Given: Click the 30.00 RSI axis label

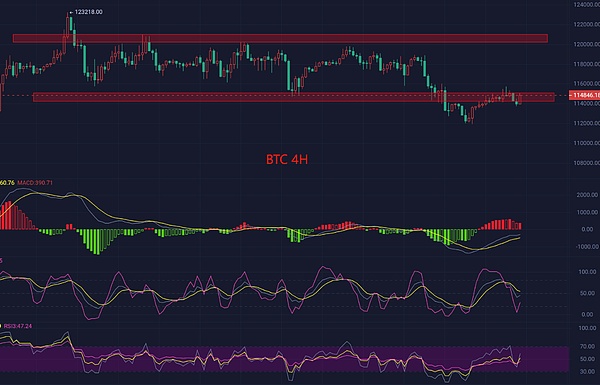Looking at the screenshot, I should tap(587, 372).
